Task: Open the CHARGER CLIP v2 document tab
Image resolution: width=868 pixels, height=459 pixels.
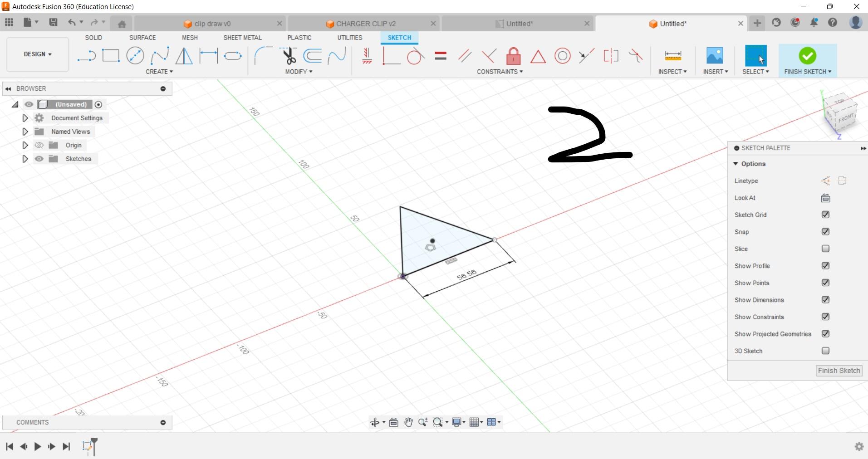Action: 363,23
